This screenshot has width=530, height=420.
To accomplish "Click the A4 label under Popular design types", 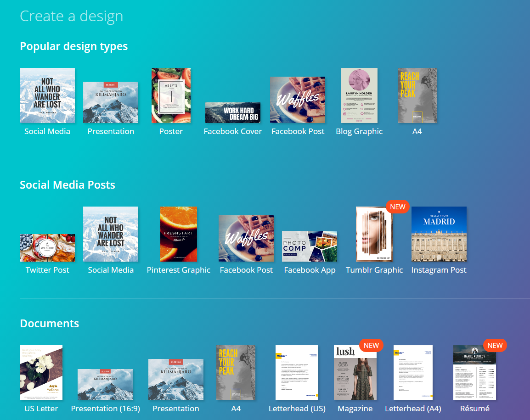I will tap(417, 131).
